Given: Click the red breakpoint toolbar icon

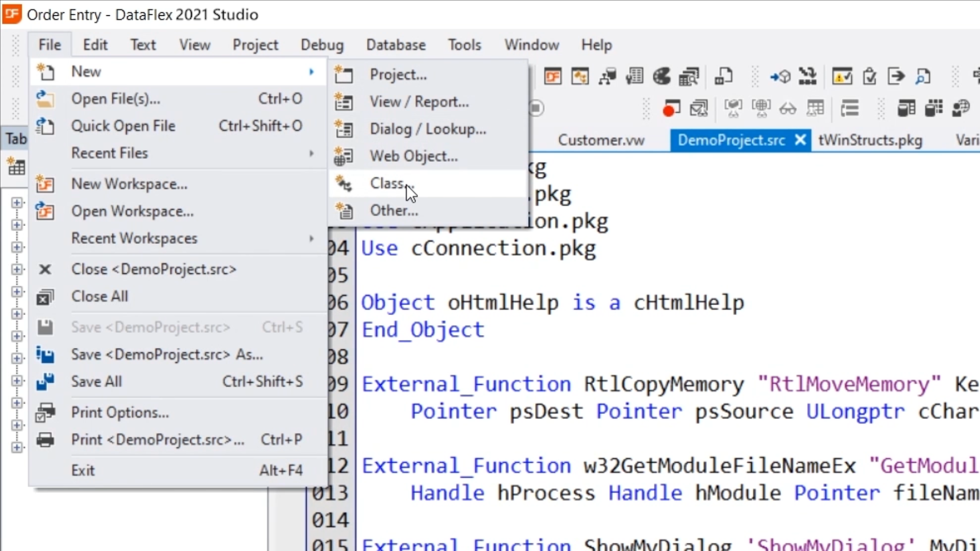Looking at the screenshot, I should coord(671,108).
